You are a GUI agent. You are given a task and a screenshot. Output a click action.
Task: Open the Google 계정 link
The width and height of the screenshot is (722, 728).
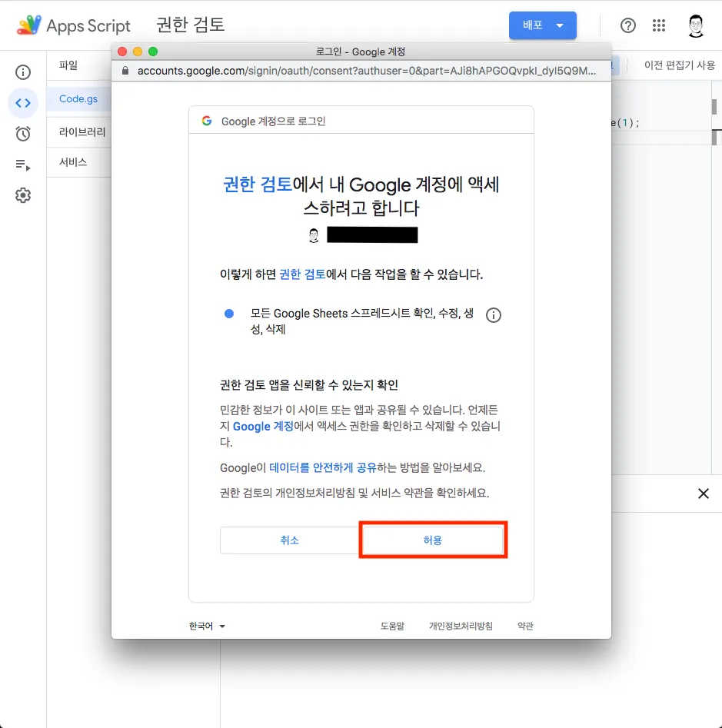point(263,426)
